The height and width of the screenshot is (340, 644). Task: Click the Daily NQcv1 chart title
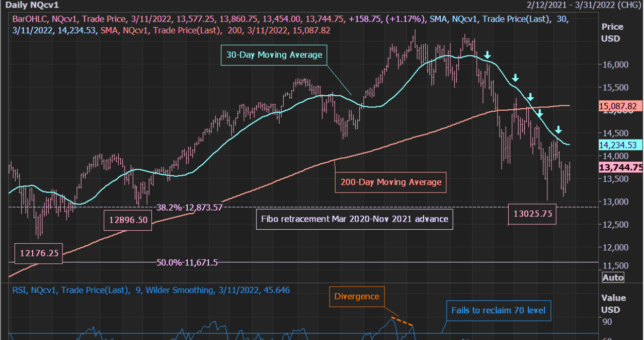point(32,5)
